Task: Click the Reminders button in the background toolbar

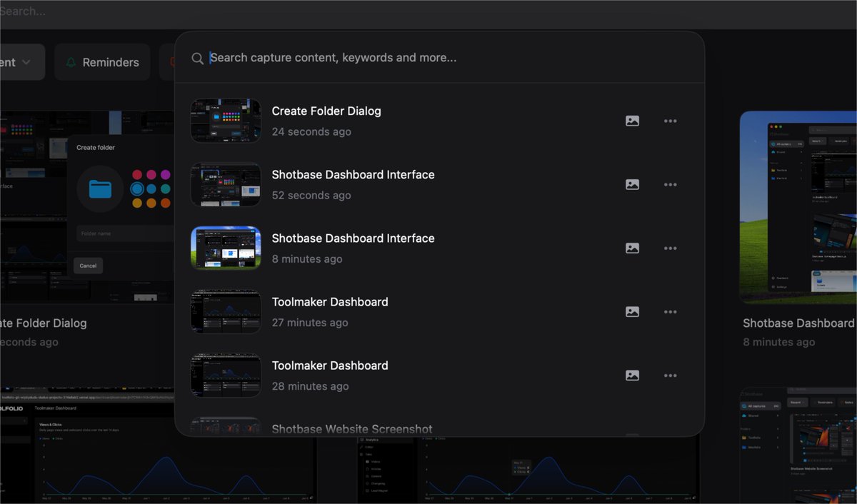Action: click(x=102, y=62)
